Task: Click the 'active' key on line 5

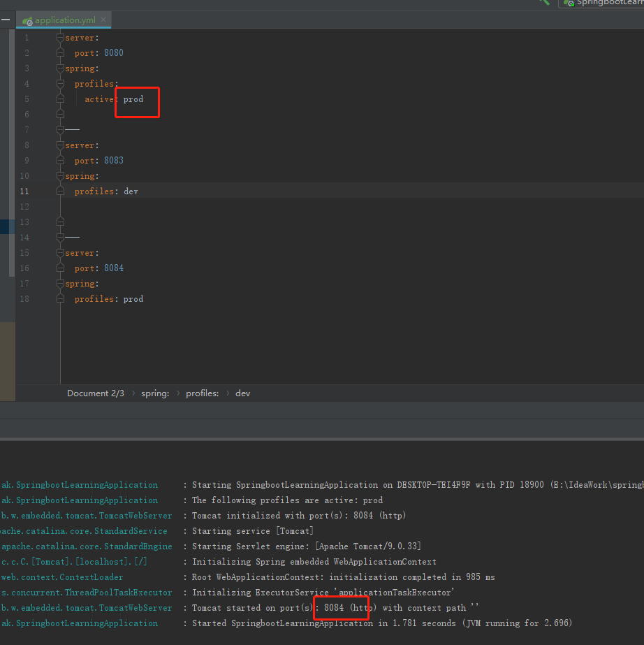Action: click(x=99, y=99)
